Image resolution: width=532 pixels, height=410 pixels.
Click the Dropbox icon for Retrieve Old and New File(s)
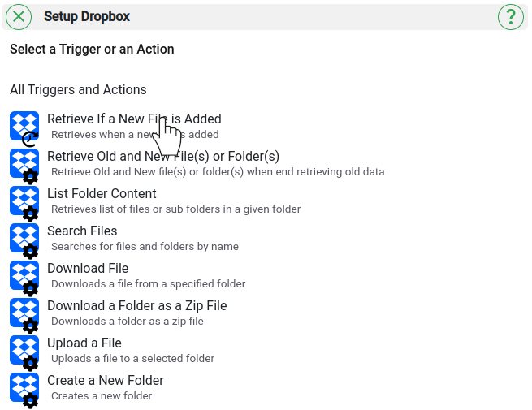point(24,163)
